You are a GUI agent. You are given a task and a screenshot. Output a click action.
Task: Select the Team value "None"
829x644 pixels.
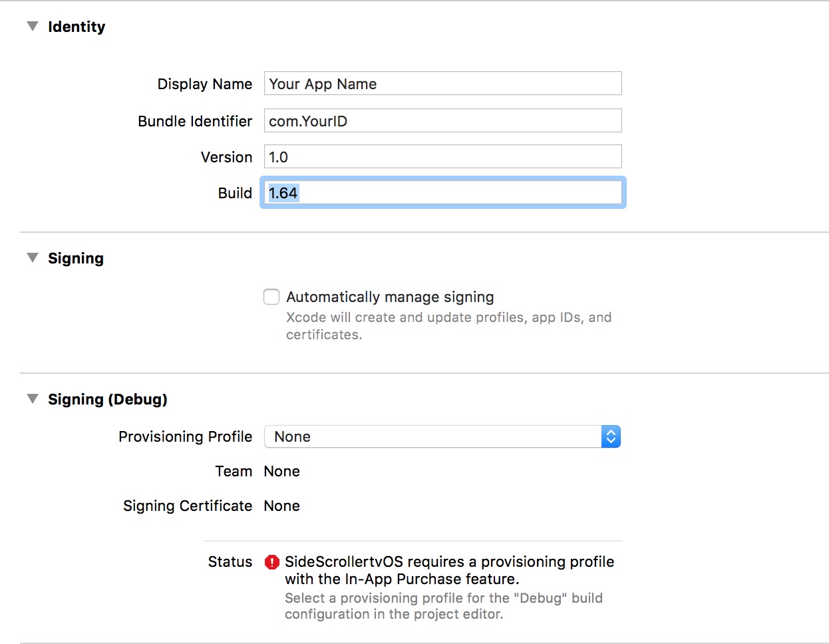tap(281, 471)
